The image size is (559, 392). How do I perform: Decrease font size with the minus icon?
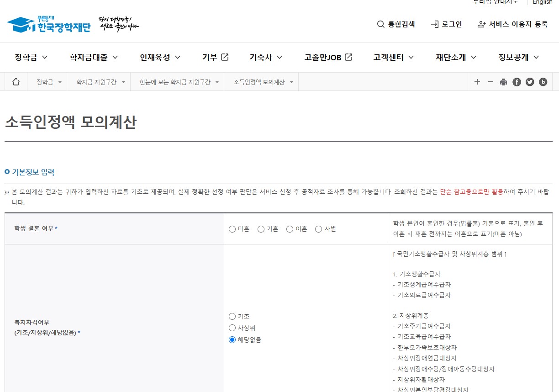(x=490, y=82)
